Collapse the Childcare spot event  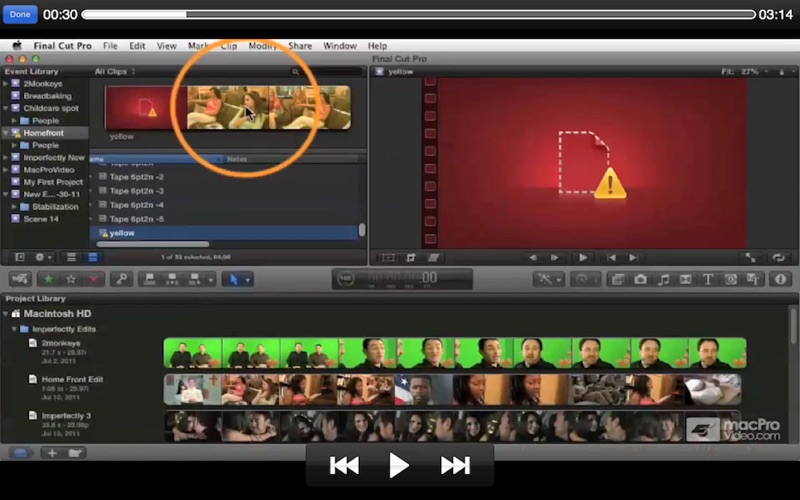coord(6,108)
